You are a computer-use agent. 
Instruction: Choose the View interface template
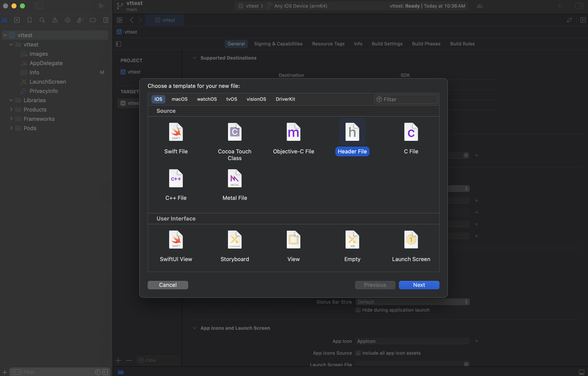point(293,246)
